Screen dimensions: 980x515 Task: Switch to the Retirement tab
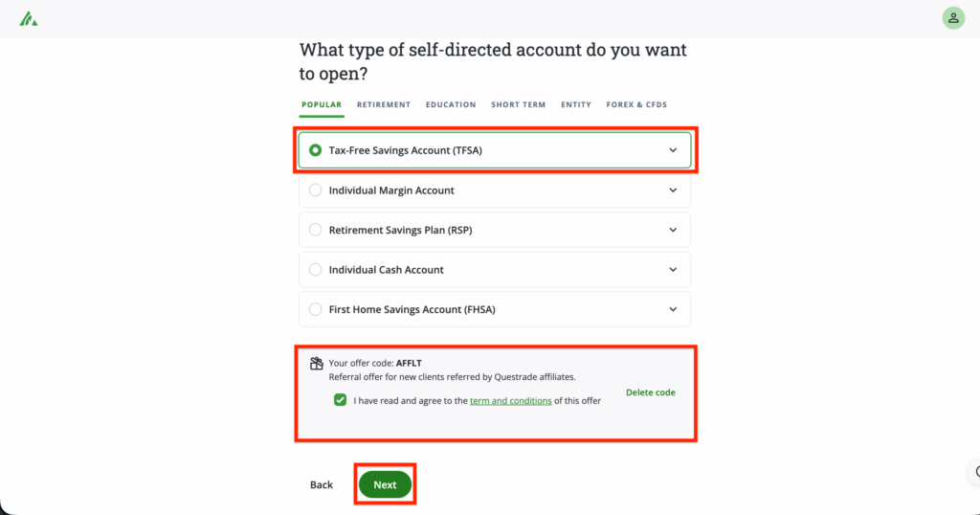coord(384,105)
